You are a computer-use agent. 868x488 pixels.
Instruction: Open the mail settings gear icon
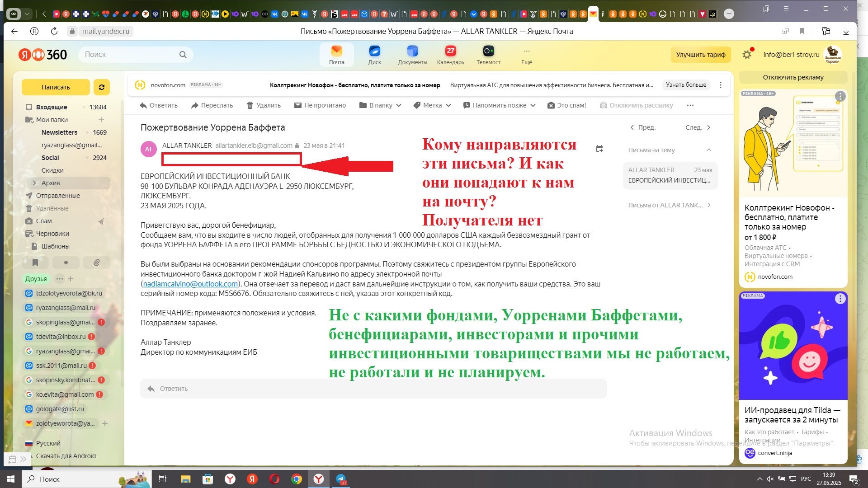coord(747,55)
